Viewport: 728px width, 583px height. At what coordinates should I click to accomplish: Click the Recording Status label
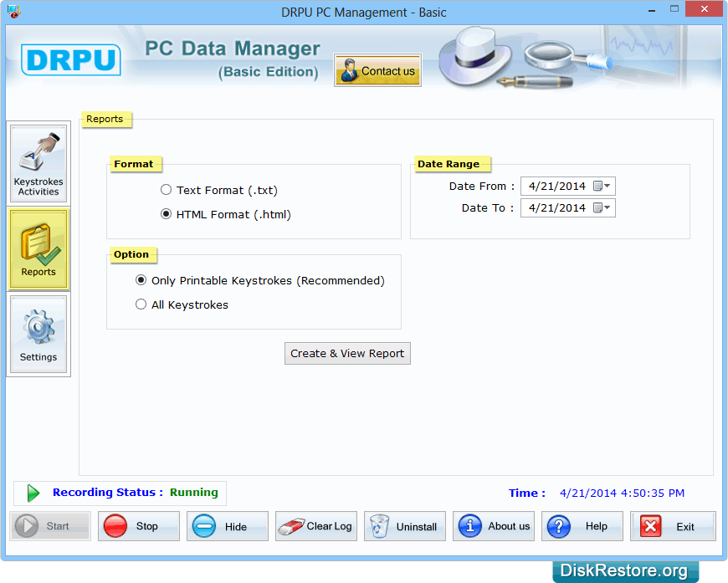(x=108, y=492)
